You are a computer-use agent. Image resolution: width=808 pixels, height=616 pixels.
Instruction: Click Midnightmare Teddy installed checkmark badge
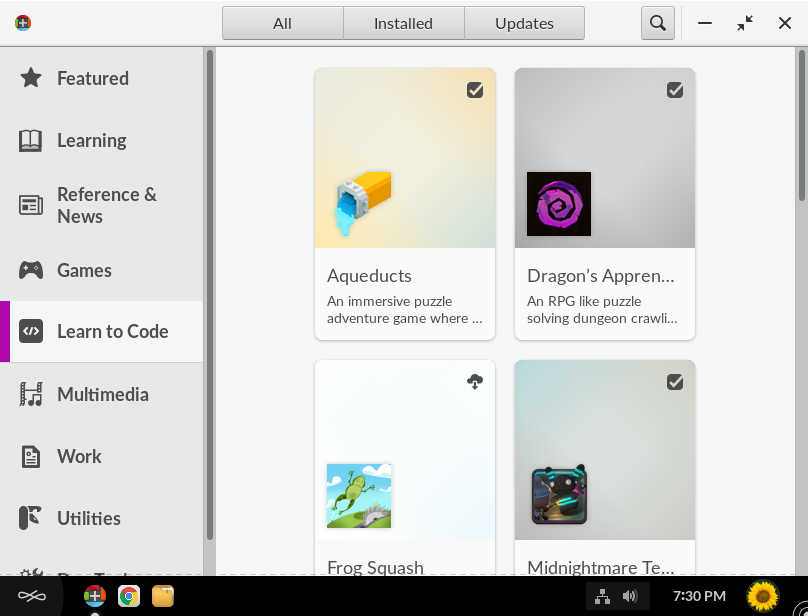click(x=675, y=382)
